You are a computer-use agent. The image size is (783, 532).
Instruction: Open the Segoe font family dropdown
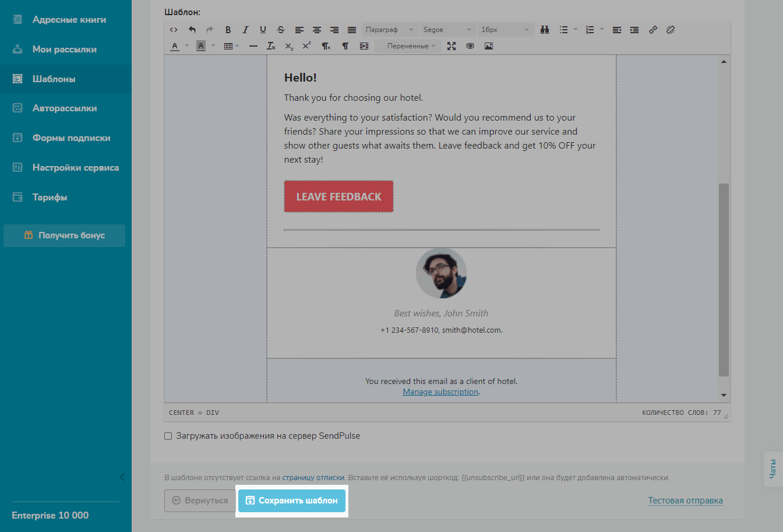(447, 30)
